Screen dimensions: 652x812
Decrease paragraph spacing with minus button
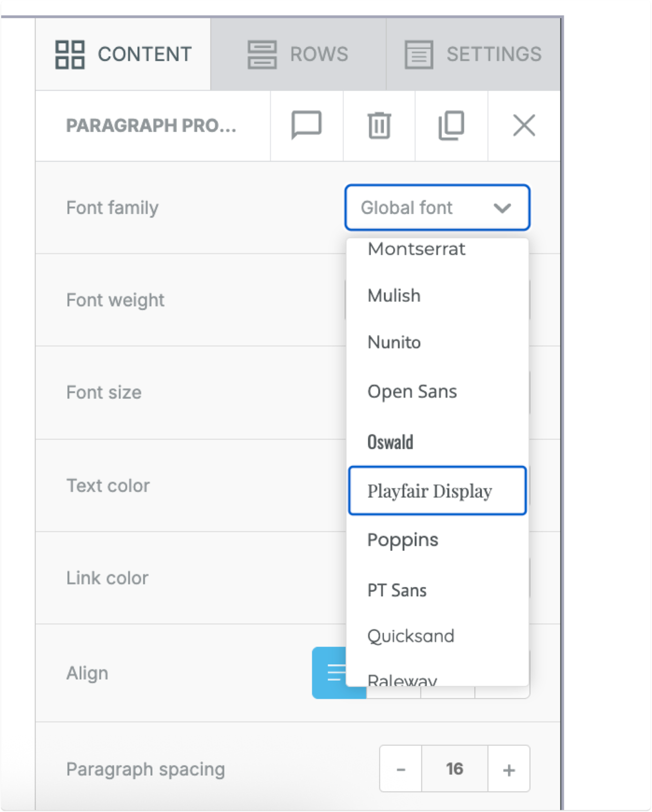[401, 769]
